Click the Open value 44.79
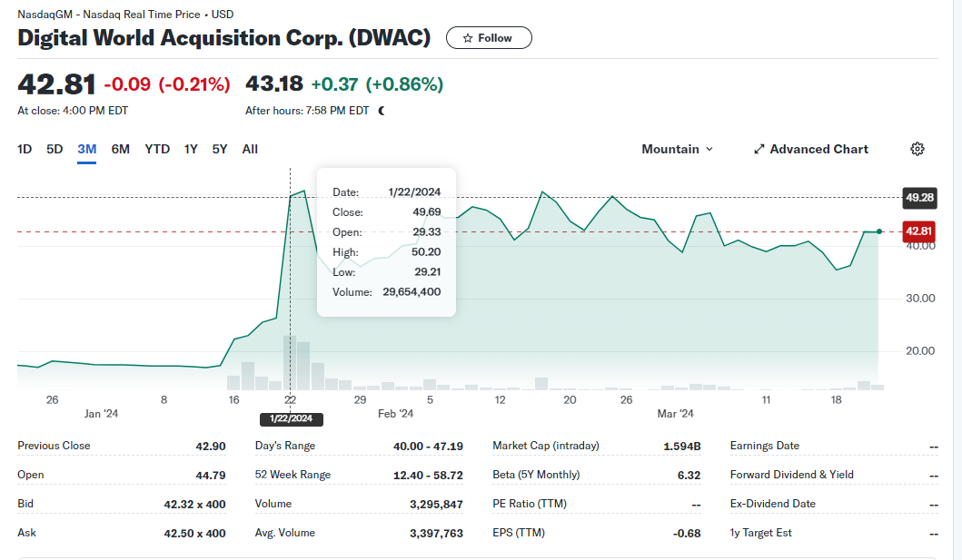Screen dimensions: 962x560 point(211,475)
